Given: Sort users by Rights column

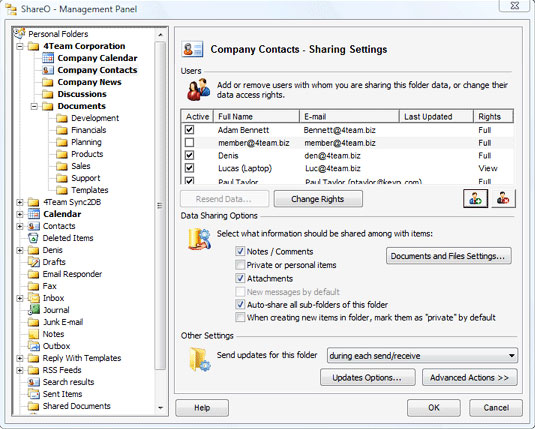Looking at the screenshot, I should point(493,117).
